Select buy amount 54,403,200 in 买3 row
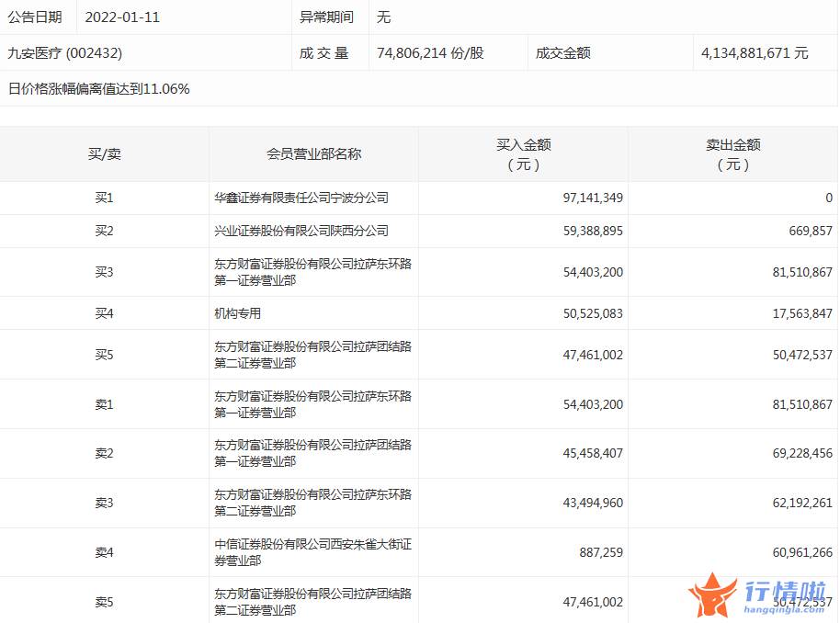The height and width of the screenshot is (623, 840). pyautogui.click(x=593, y=272)
